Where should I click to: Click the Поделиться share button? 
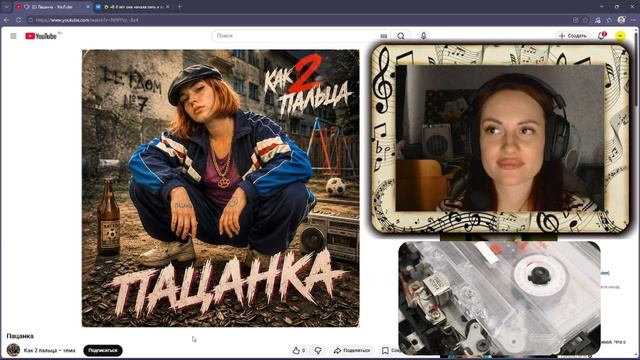[352, 350]
